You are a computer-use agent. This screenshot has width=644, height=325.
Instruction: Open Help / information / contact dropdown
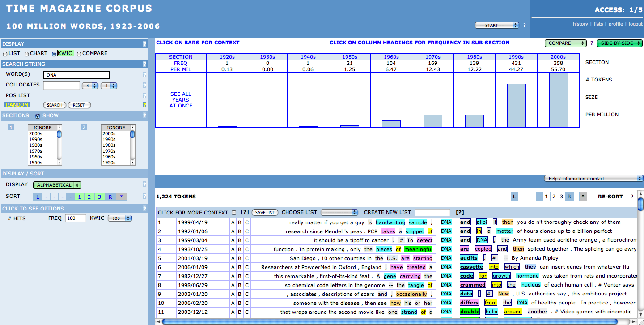tap(593, 179)
